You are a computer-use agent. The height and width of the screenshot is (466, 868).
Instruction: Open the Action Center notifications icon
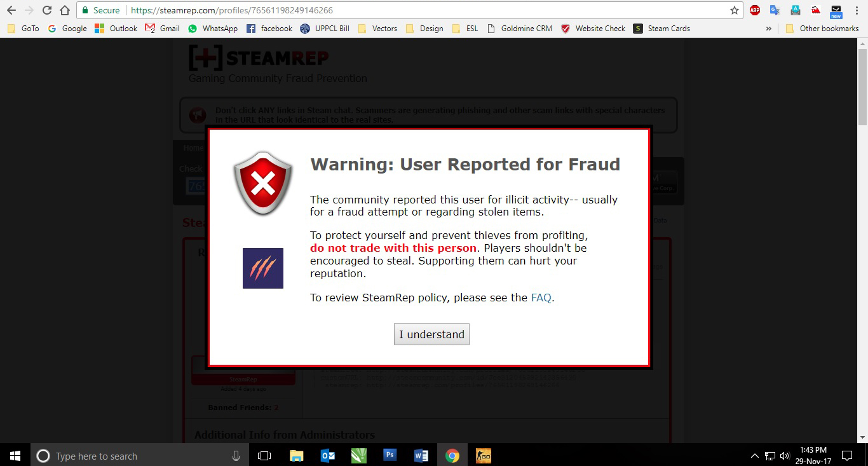(847, 455)
